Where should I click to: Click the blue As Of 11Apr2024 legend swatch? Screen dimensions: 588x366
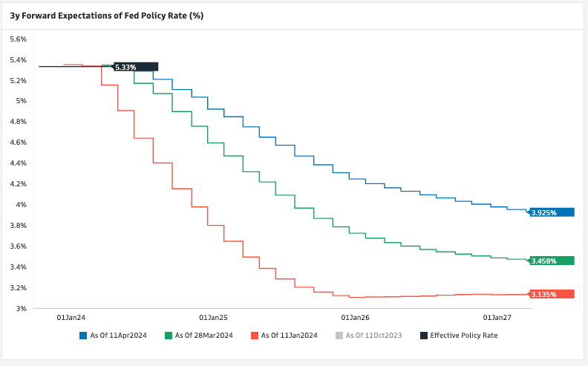pyautogui.click(x=83, y=336)
